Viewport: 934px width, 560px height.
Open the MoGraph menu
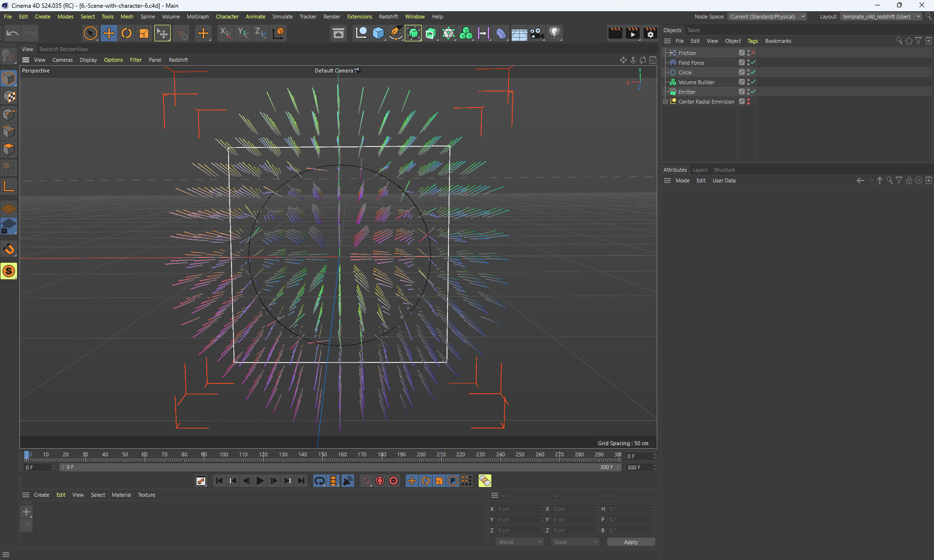[198, 17]
